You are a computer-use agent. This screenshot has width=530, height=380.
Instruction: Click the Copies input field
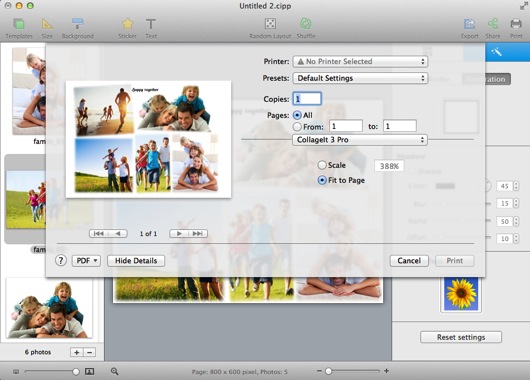[x=307, y=99]
